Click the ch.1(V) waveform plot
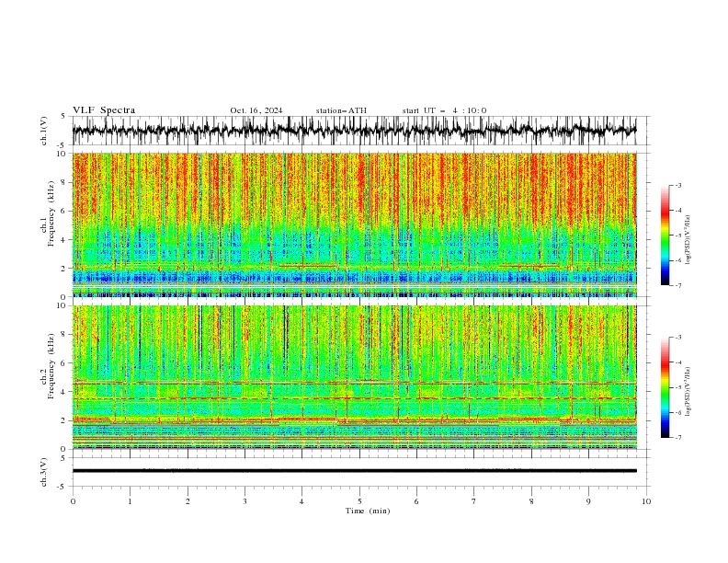 (359, 131)
